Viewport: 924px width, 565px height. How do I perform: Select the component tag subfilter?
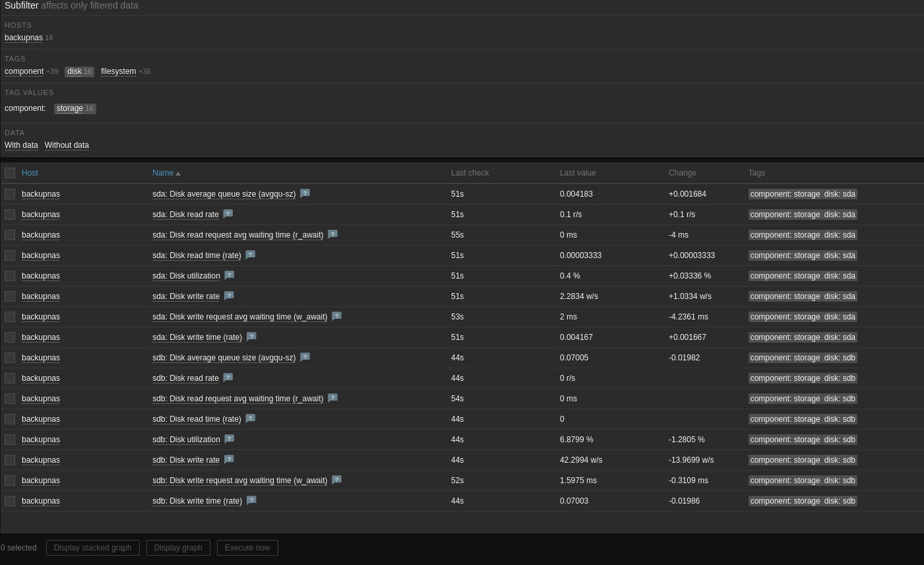click(24, 71)
